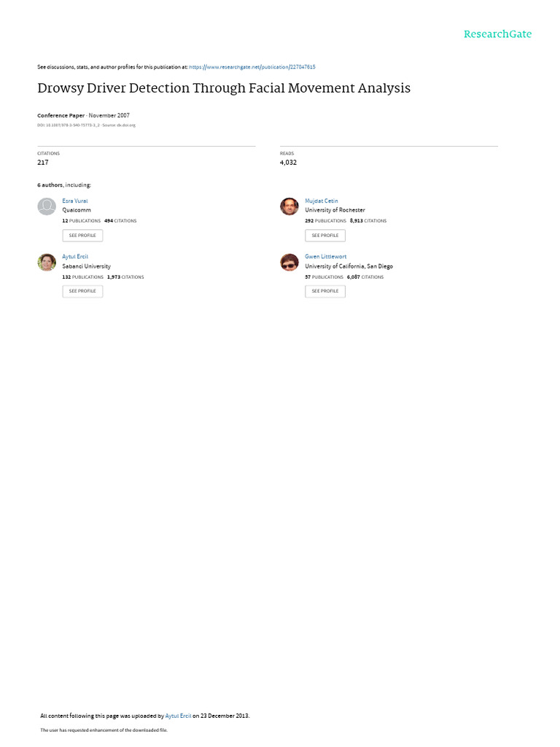Open Gwen Littlewort author name link
The width and height of the screenshot is (560, 747).
326,256
